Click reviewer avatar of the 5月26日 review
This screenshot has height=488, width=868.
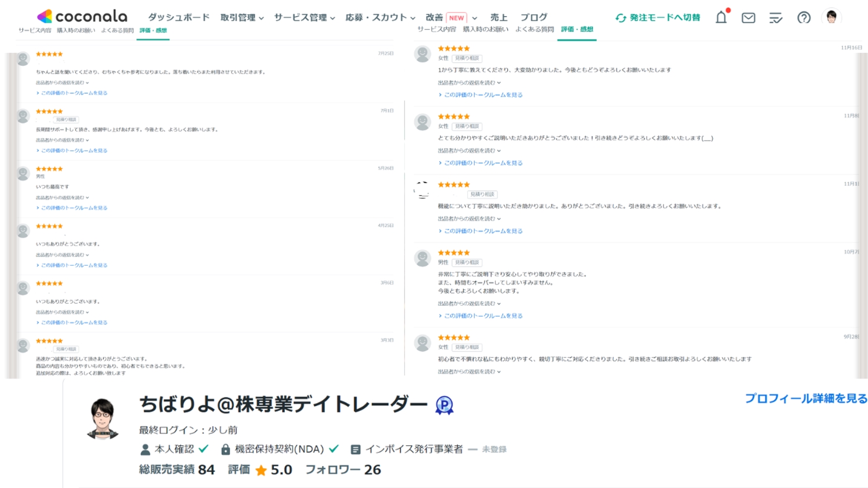pyautogui.click(x=23, y=174)
